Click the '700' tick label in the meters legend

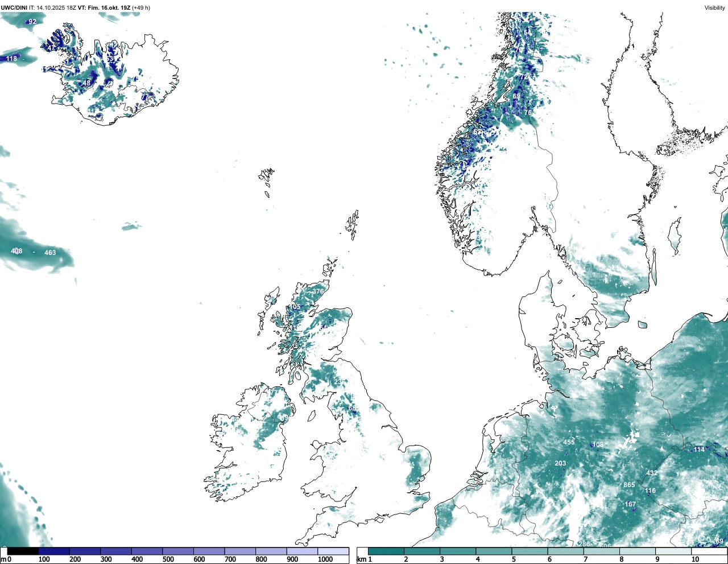(x=230, y=559)
